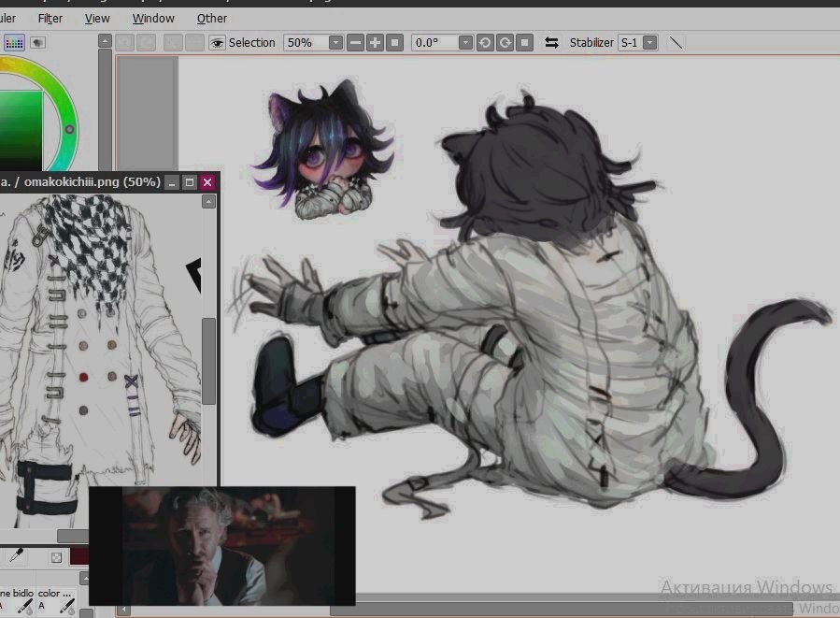
Task: Open the Filter menu
Action: click(x=50, y=18)
